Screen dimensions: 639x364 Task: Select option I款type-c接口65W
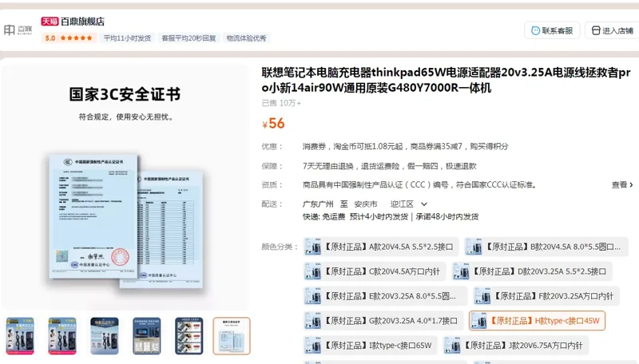pyautogui.click(x=371, y=346)
